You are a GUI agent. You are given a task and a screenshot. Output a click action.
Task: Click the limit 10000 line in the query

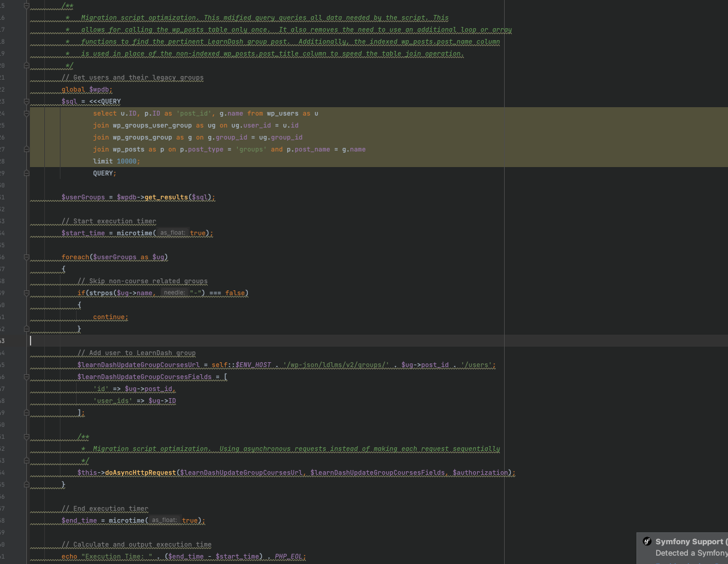tap(117, 161)
